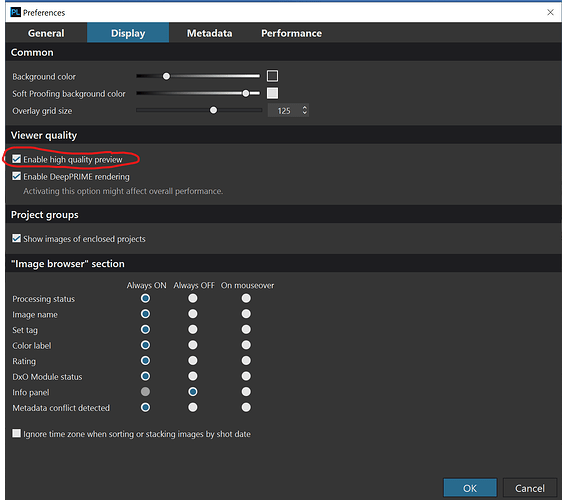Open the Soft Proofing background color swatch
The height and width of the screenshot is (500, 562).
(272, 93)
